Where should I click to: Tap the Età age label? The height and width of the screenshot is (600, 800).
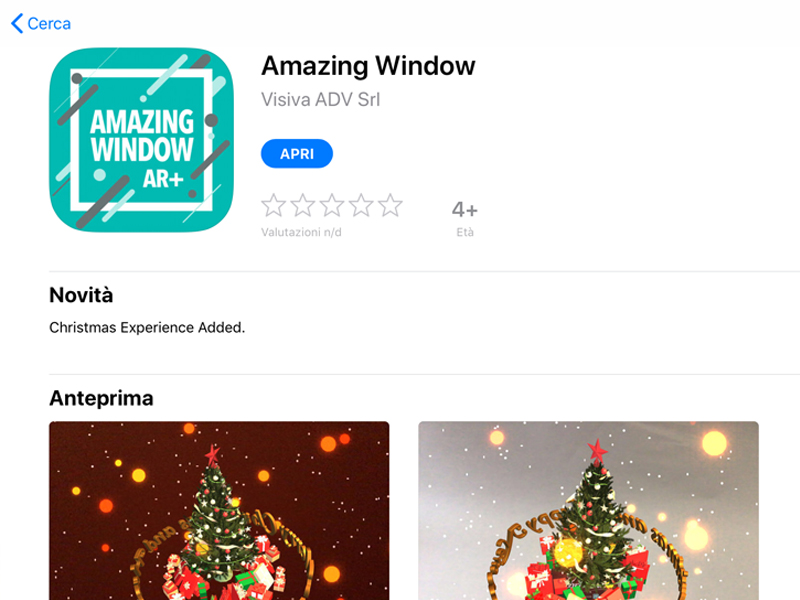465,233
